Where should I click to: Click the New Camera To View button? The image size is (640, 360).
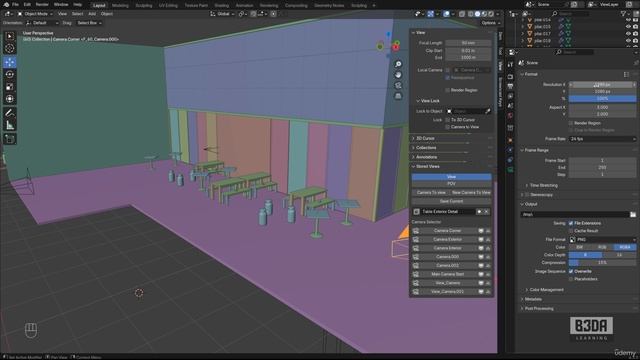[x=471, y=193]
